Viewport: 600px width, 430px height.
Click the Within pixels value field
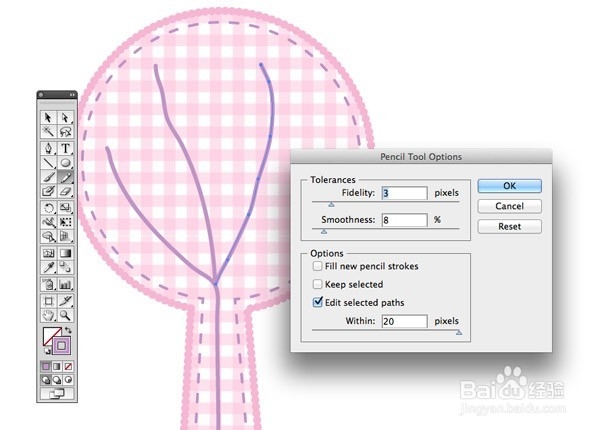404,321
